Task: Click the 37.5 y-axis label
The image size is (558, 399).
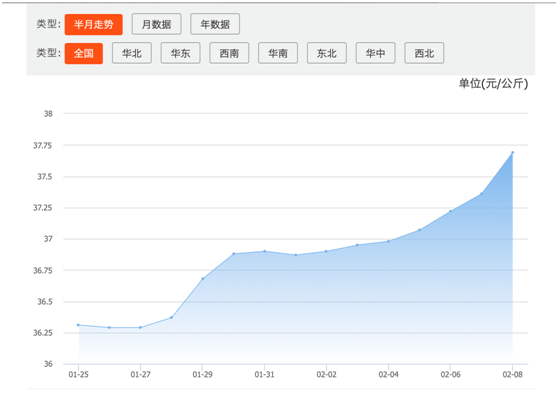Action: click(45, 177)
